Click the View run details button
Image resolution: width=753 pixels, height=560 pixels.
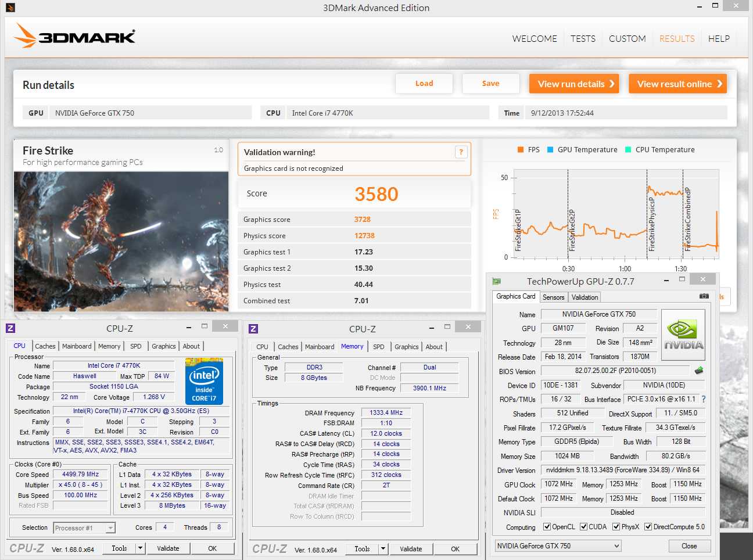coord(574,84)
